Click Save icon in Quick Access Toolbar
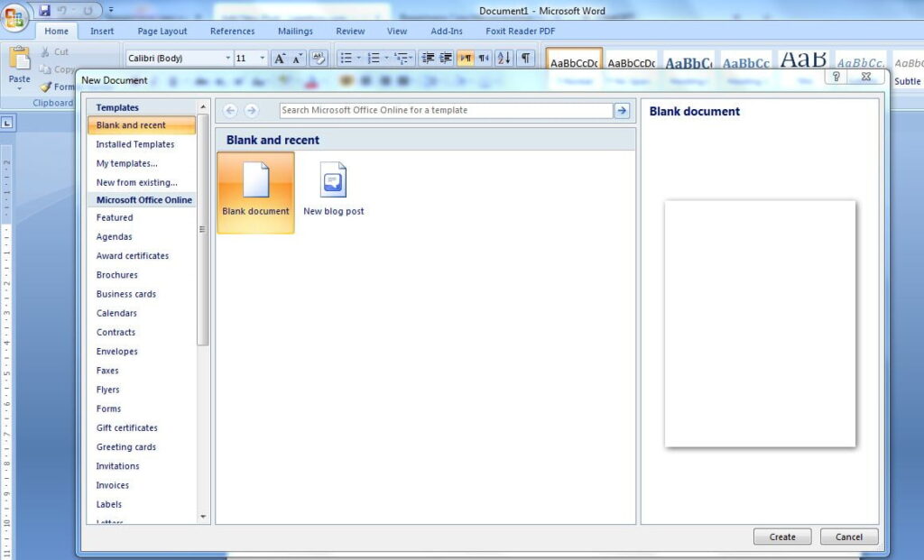The image size is (924, 560). [x=45, y=10]
